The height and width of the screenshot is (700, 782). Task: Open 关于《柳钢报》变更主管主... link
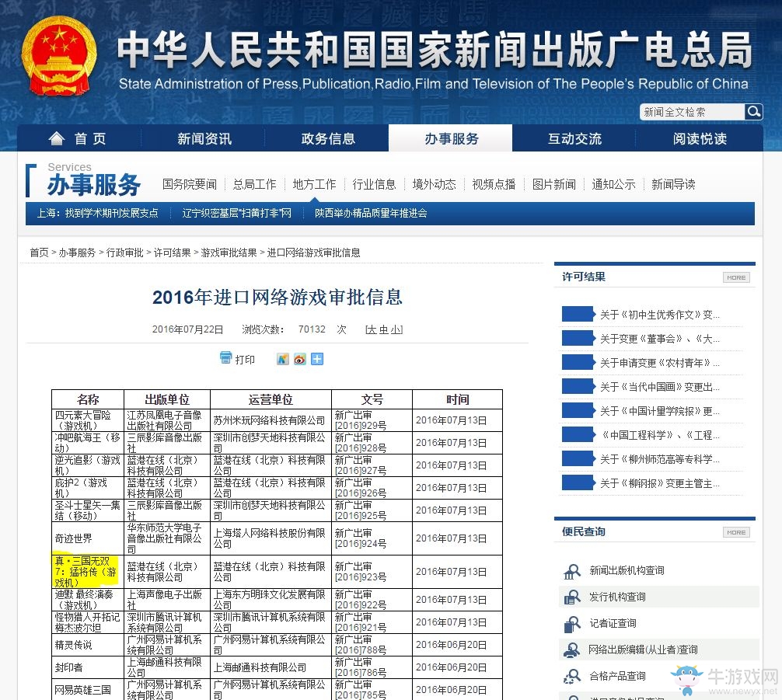[660, 483]
